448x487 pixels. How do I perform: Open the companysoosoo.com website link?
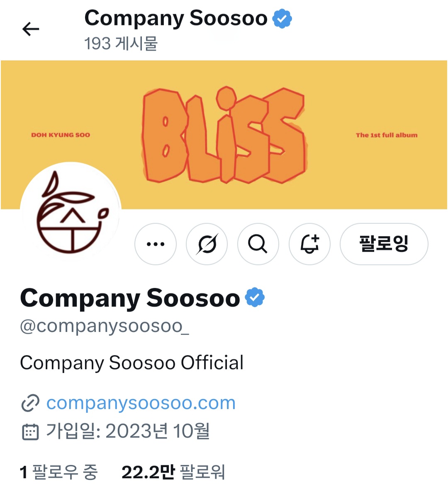click(141, 403)
